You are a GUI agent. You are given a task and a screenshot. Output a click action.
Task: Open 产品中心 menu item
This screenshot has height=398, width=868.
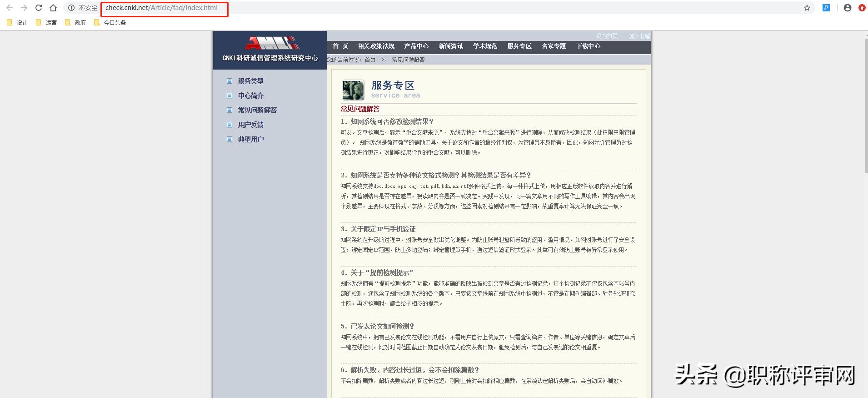click(x=416, y=46)
